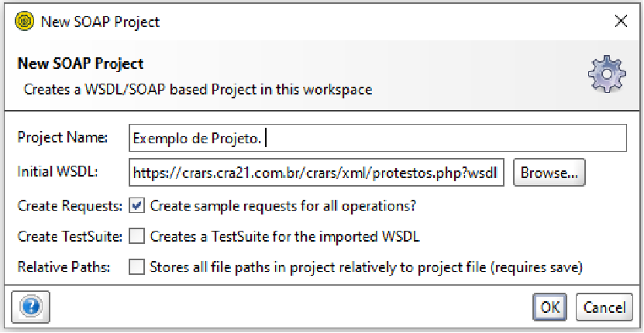The image size is (644, 333).
Task: Click into the Initial WSDL URL field
Action: point(318,173)
